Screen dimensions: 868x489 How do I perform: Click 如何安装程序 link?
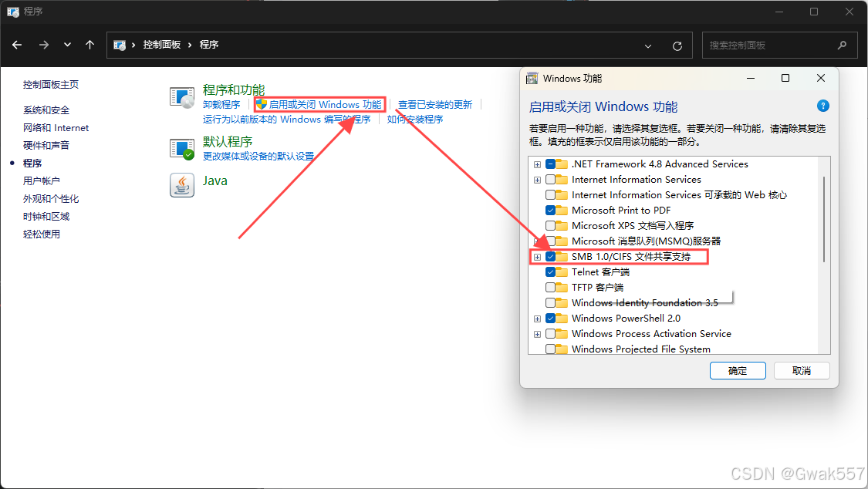414,119
